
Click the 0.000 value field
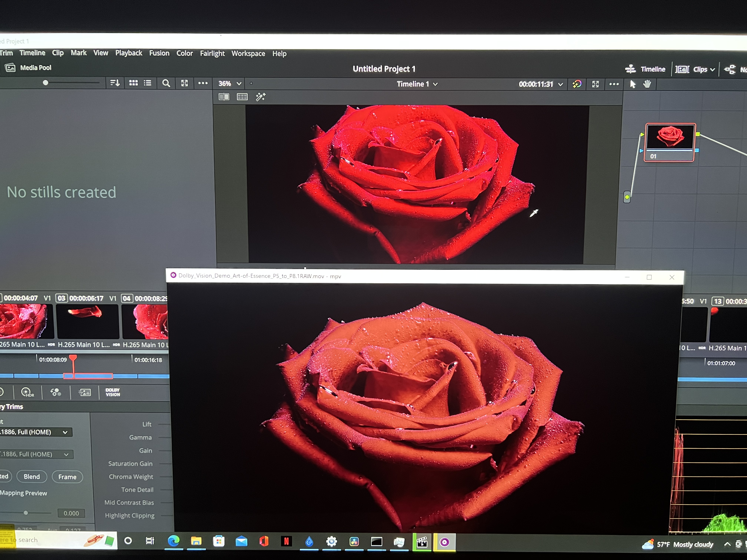pos(71,513)
